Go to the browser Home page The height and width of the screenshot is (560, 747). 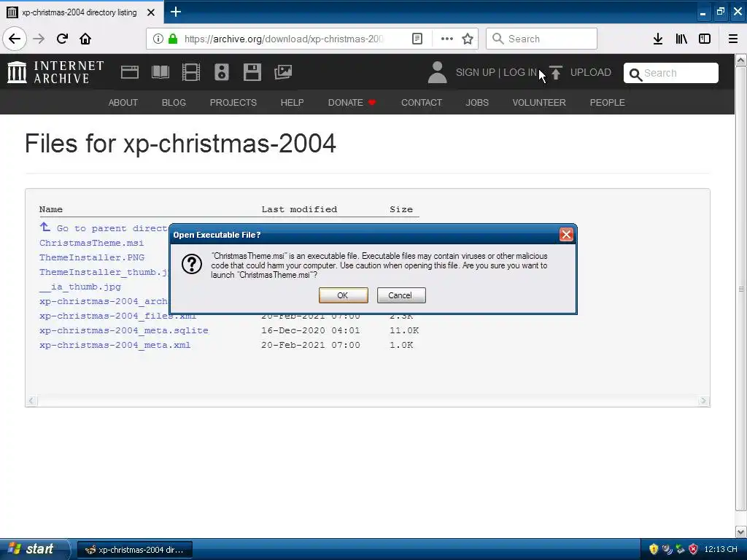[85, 39]
